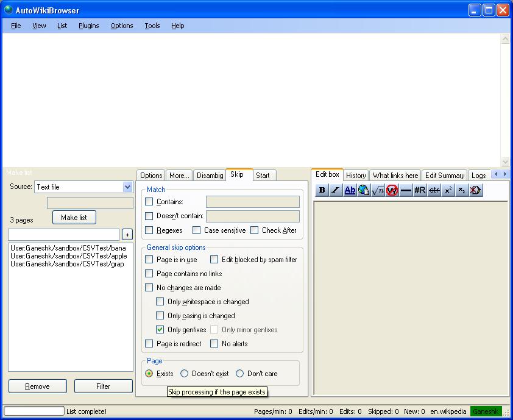Apply strikethrough formatting icon
513x420 pixels.
434,190
